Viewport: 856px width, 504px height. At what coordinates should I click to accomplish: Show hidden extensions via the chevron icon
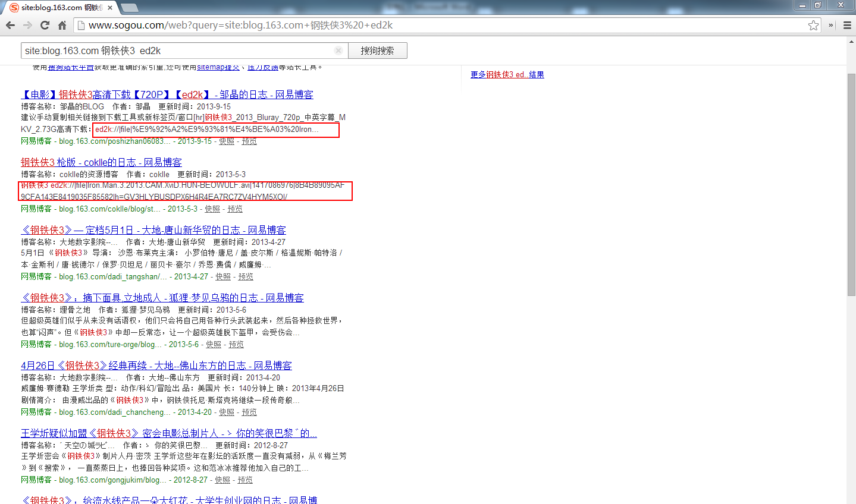pos(831,25)
